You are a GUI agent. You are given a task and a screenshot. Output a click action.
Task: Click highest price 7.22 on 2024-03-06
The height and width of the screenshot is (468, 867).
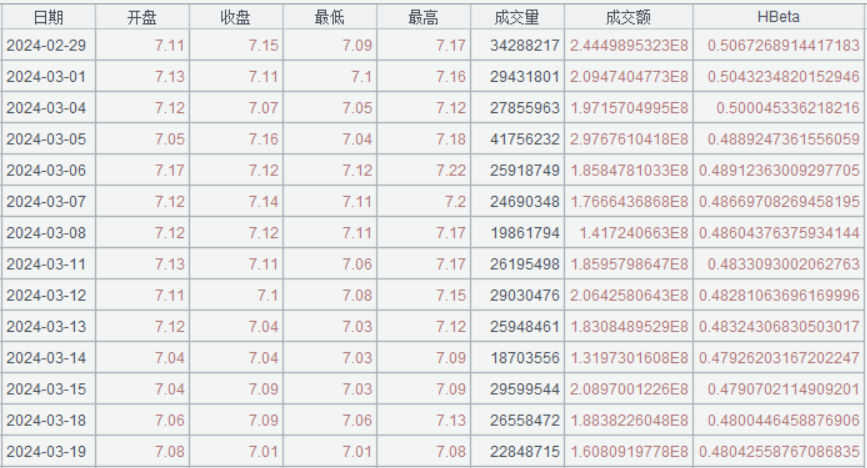[x=451, y=170]
